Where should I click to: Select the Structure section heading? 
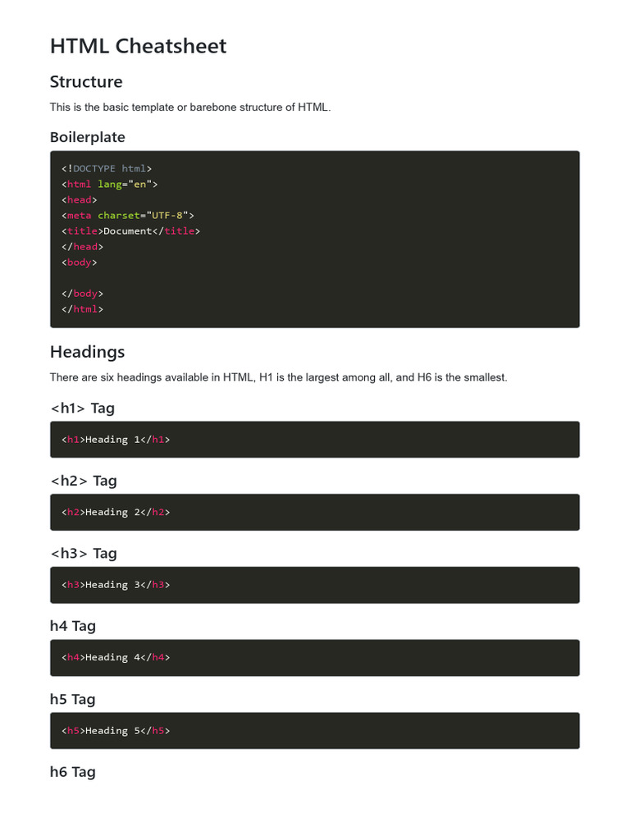[86, 82]
